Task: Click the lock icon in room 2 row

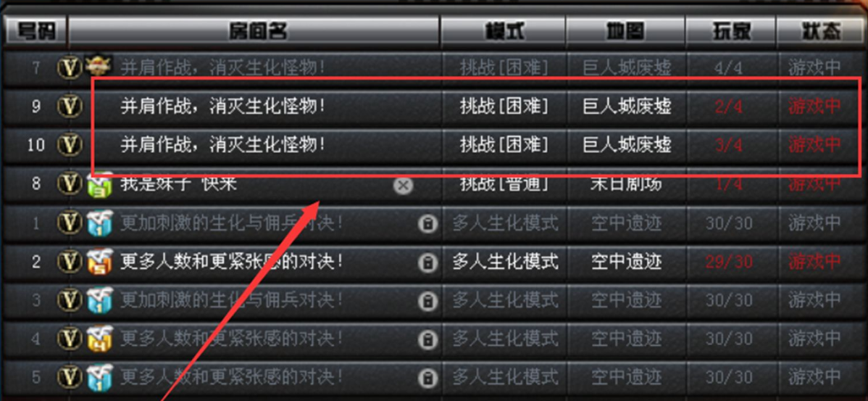Action: 427,262
